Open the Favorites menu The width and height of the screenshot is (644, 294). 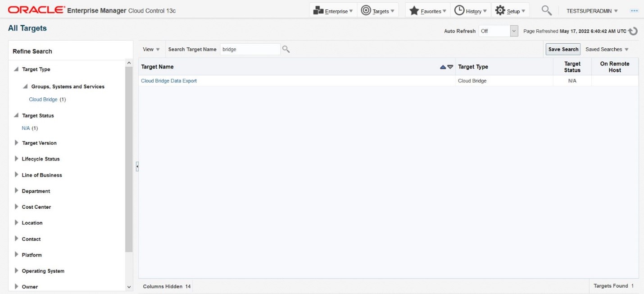(428, 11)
